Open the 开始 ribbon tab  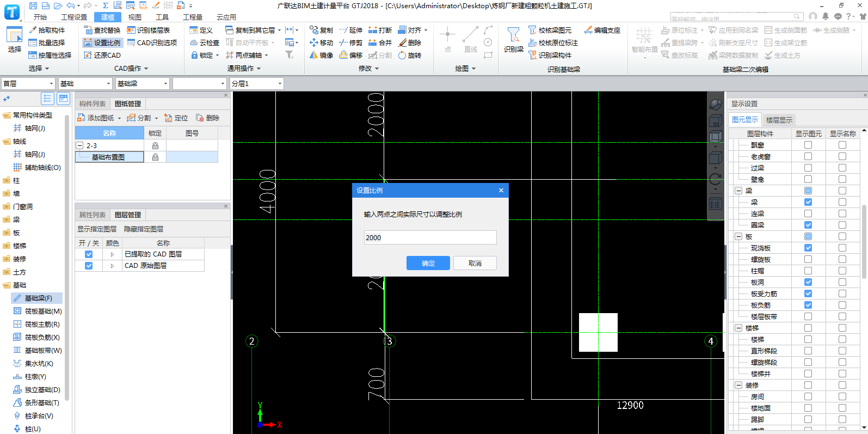40,17
